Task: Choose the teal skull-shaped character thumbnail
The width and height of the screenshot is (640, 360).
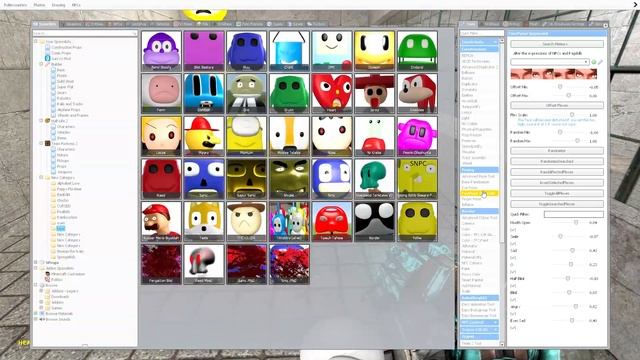Action: [374, 179]
